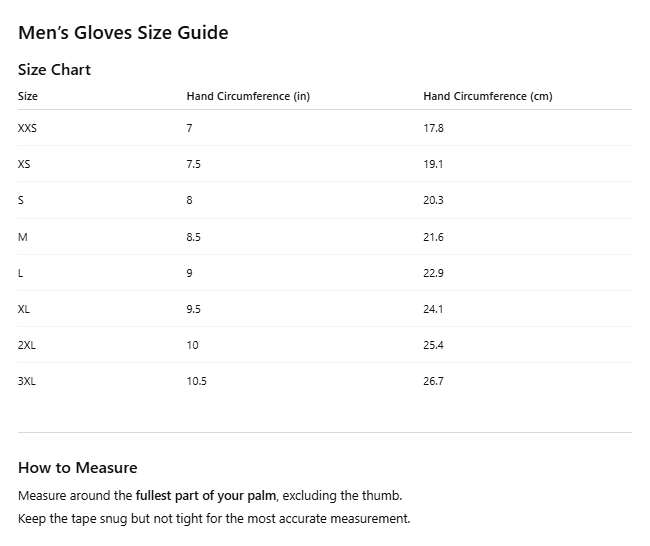Screen dimensions: 650x546
Task: Select the XS size row label
Action: click(24, 164)
